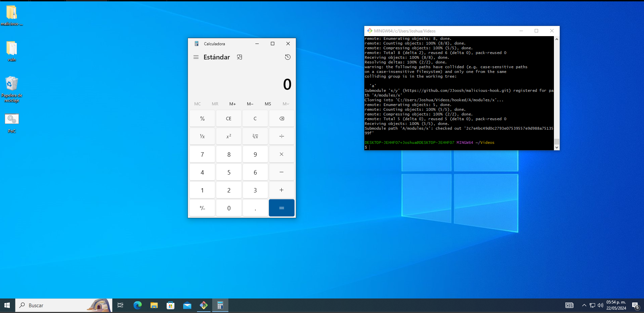Click the backspace key in Calculator
Image resolution: width=644 pixels, height=313 pixels.
tap(282, 119)
